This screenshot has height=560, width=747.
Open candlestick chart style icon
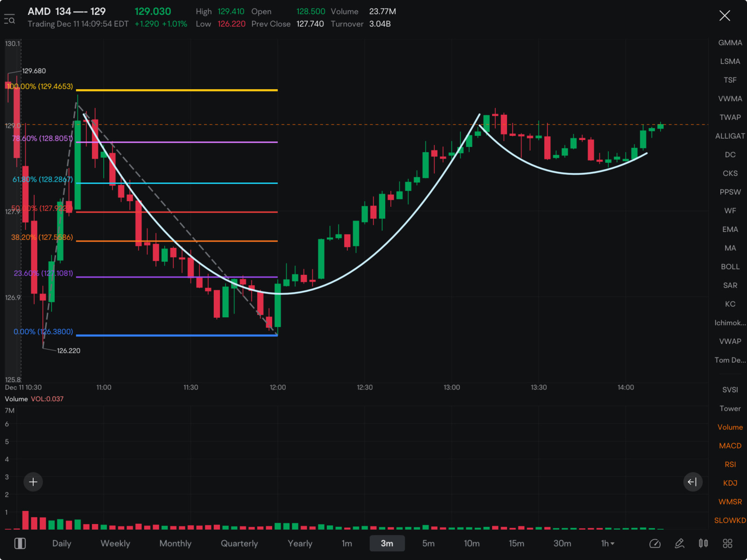pyautogui.click(x=703, y=543)
